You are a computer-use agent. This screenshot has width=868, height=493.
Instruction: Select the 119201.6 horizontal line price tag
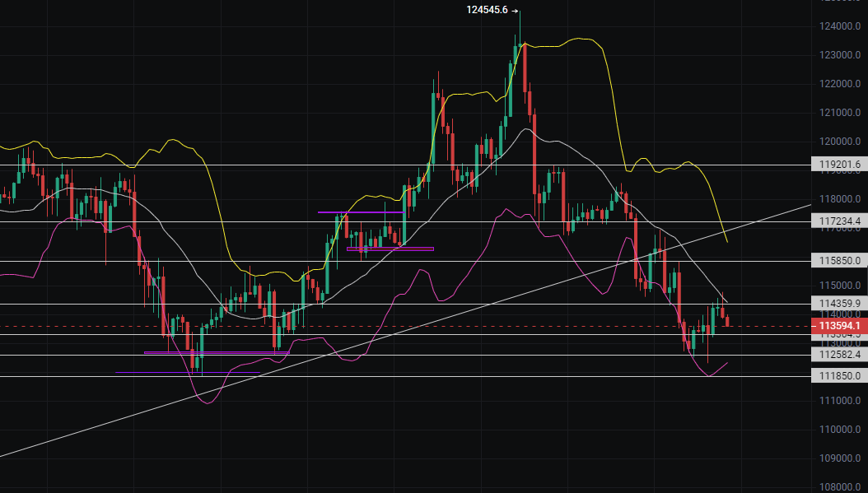coord(839,165)
